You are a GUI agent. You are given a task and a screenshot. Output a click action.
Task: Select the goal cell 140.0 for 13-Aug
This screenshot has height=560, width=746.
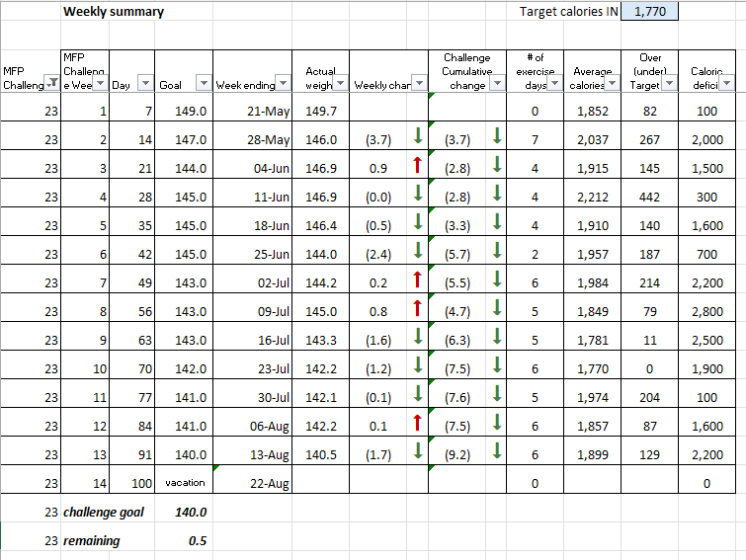click(184, 450)
